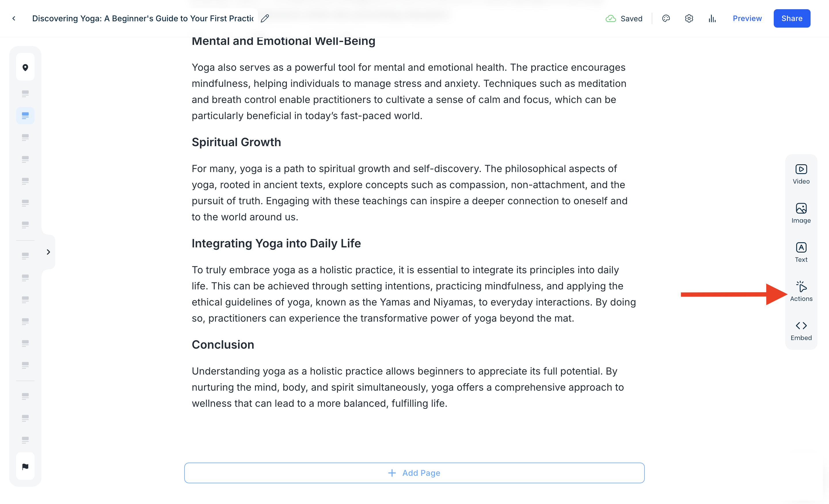Screen dimensions: 829x504
Task: Click the blue Share button
Action: point(792,18)
